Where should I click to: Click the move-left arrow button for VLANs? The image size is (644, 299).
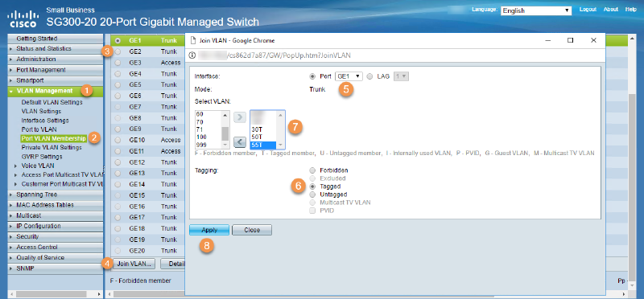point(239,142)
